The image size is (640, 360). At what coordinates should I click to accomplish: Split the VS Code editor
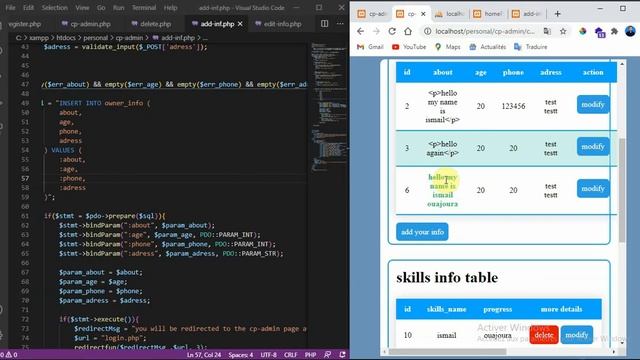(324, 24)
